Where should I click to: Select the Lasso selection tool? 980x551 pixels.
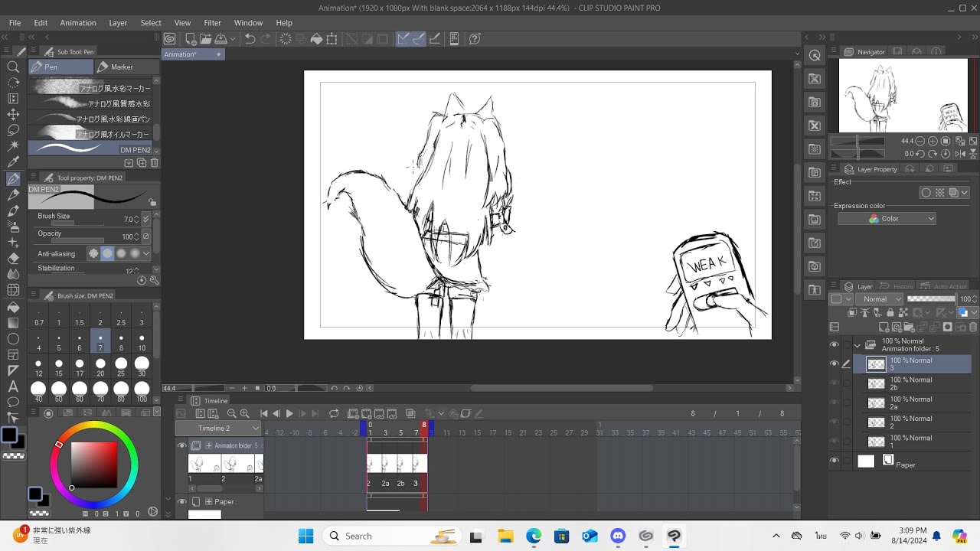pos(13,130)
